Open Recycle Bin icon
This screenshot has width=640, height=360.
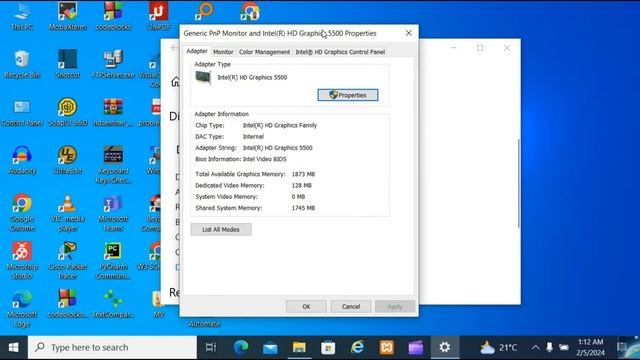click(22, 64)
